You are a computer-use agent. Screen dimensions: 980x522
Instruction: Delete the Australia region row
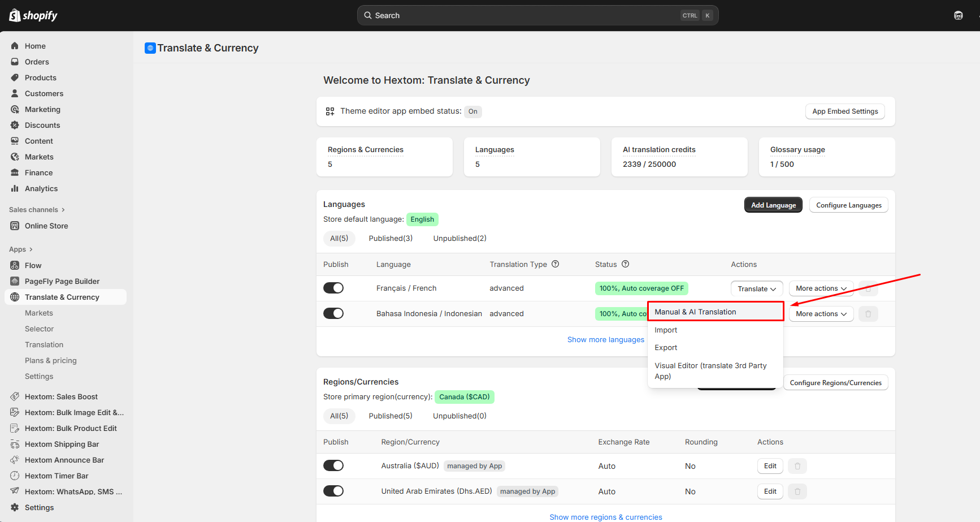pos(797,466)
